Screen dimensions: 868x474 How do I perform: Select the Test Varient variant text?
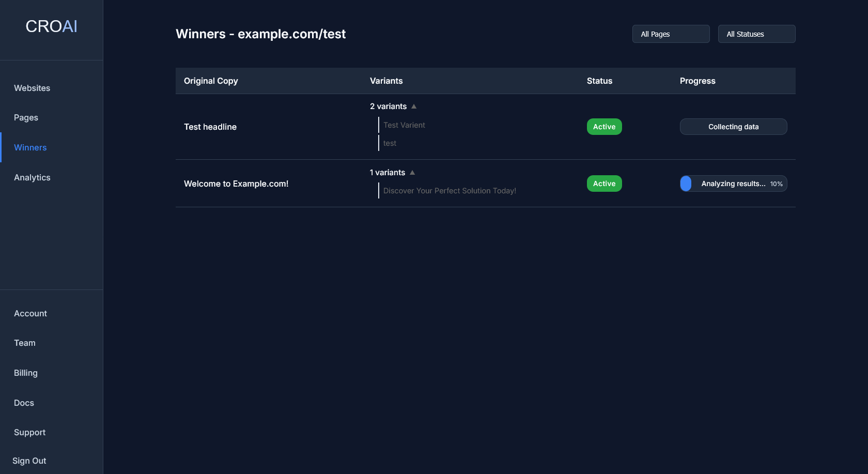coord(404,125)
